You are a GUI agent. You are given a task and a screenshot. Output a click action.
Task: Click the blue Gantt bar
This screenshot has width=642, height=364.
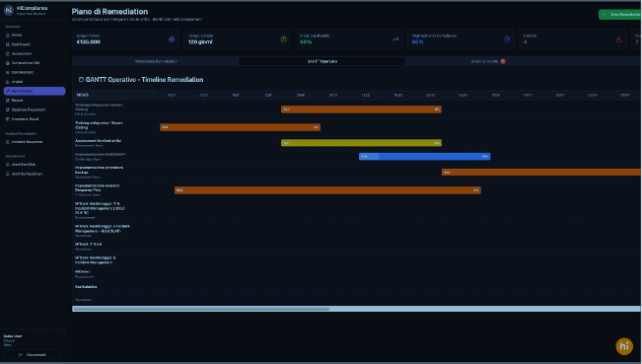[x=425, y=156]
